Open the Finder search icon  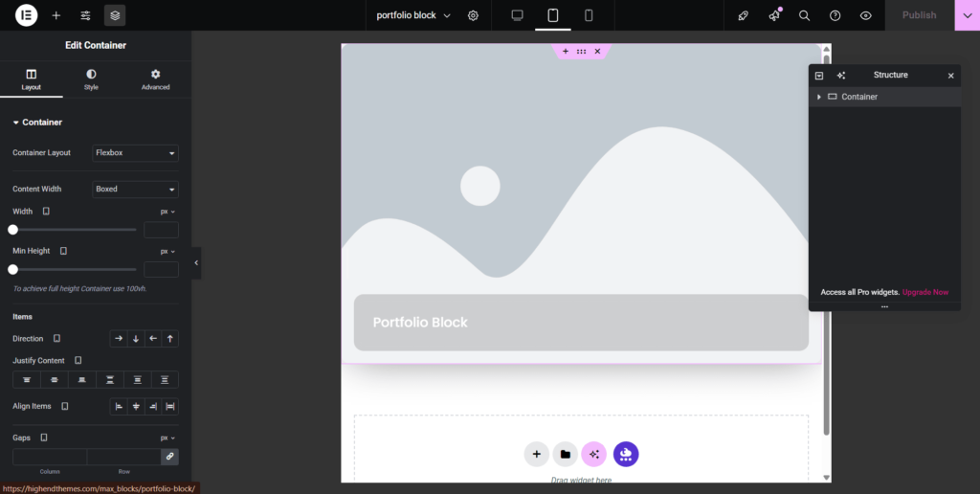(804, 15)
